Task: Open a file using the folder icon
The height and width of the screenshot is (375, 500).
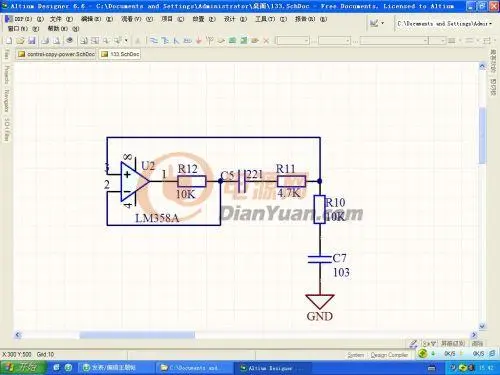Action: click(20, 41)
